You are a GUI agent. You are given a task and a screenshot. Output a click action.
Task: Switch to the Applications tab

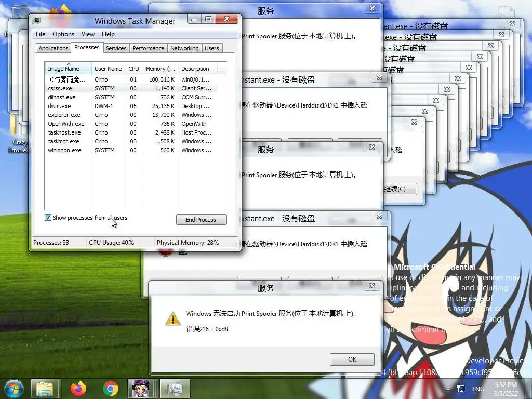coord(54,48)
